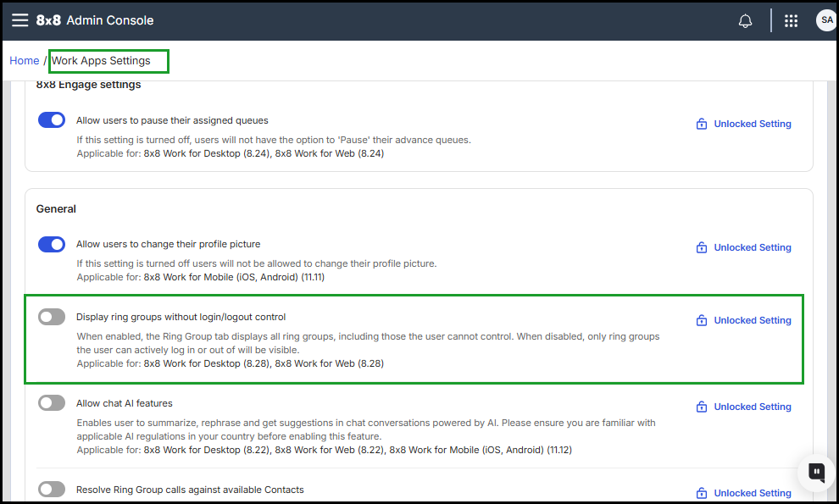Screen dimensions: 839x504
Task: Click Unlocked Setting for Resolve Ring Group calls
Action: pyautogui.click(x=752, y=493)
